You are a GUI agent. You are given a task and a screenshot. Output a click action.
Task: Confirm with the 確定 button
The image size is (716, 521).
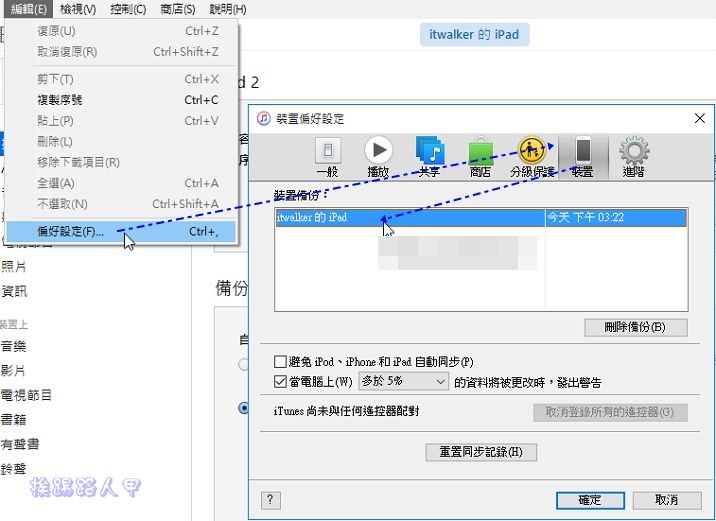point(590,500)
